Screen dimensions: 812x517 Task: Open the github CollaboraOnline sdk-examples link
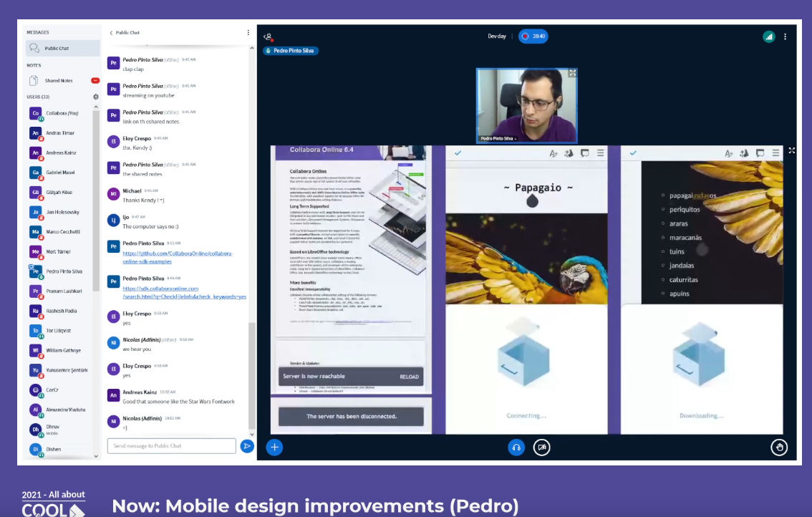point(178,258)
